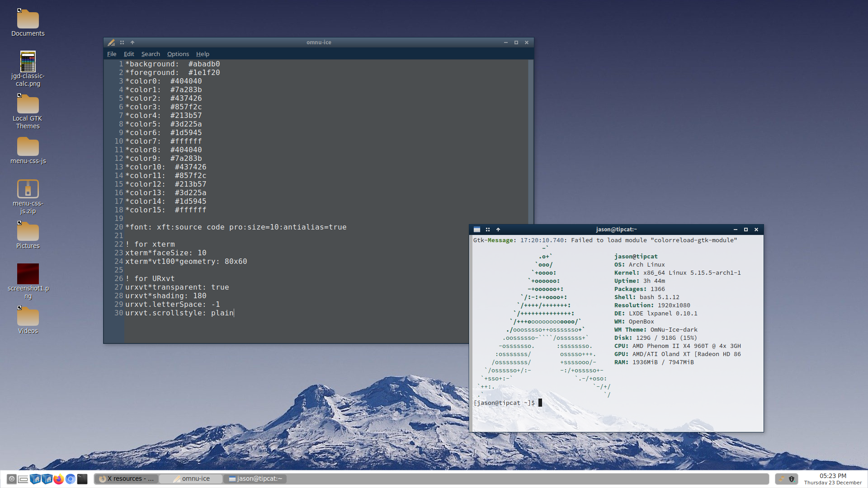Click the 'xterm*faceSize: 10' line
Image resolution: width=868 pixels, height=488 pixels.
(166, 253)
